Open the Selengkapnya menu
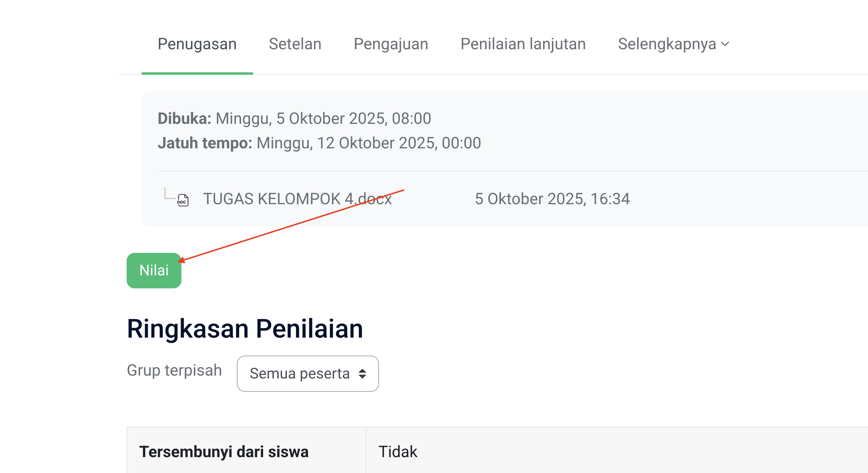Viewport: 868px width, 473px height. (673, 44)
